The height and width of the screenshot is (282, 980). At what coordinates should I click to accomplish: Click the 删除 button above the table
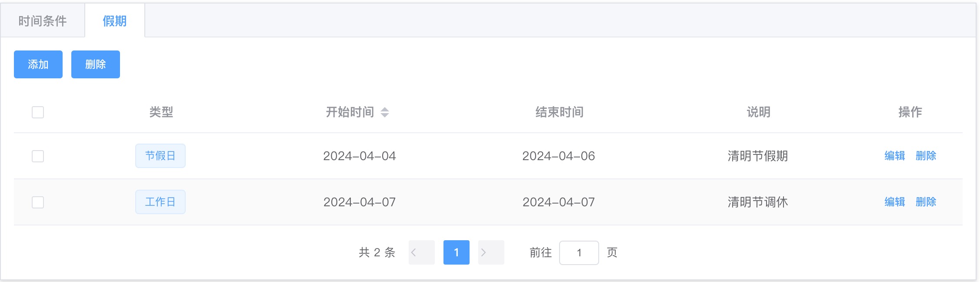tap(96, 64)
